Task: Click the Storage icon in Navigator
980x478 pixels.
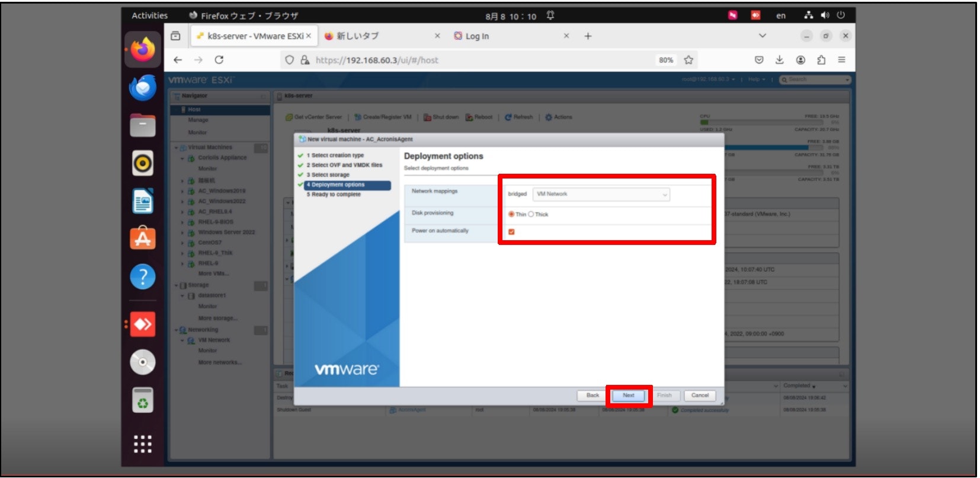Action: 183,285
